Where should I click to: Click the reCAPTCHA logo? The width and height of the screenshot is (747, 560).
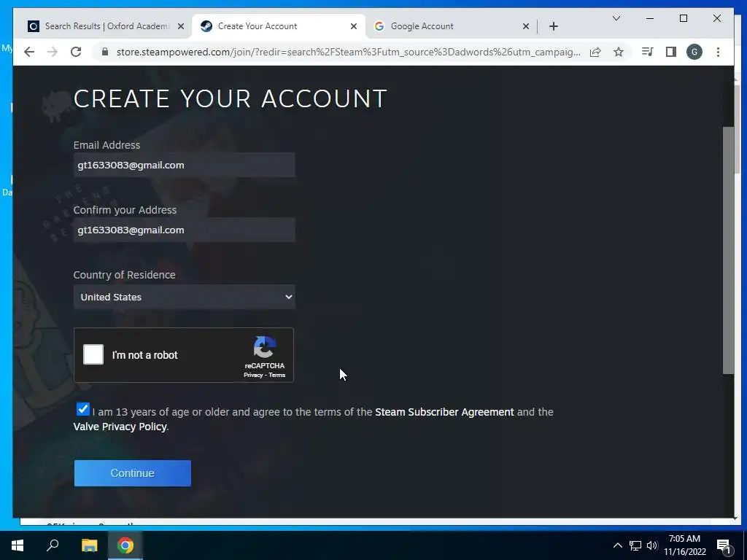(265, 347)
